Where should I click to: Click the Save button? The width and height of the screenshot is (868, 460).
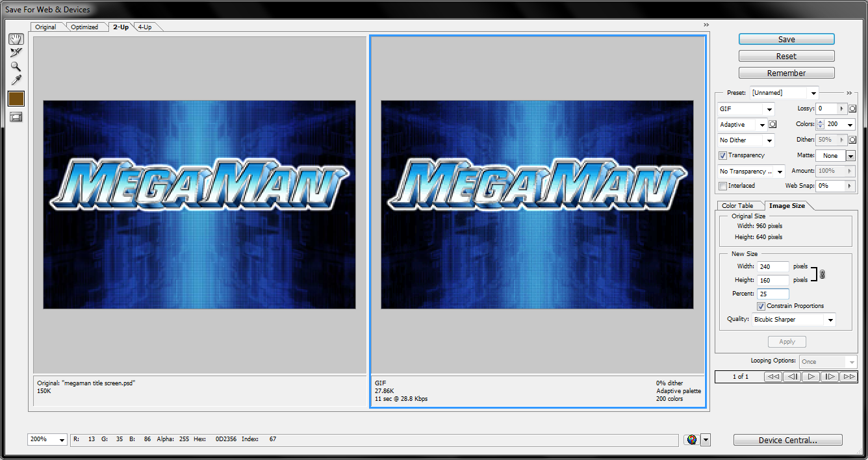(x=786, y=40)
